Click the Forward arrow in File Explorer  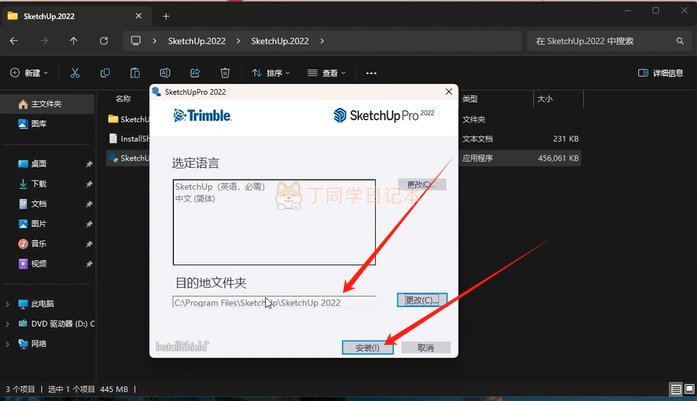coord(44,41)
